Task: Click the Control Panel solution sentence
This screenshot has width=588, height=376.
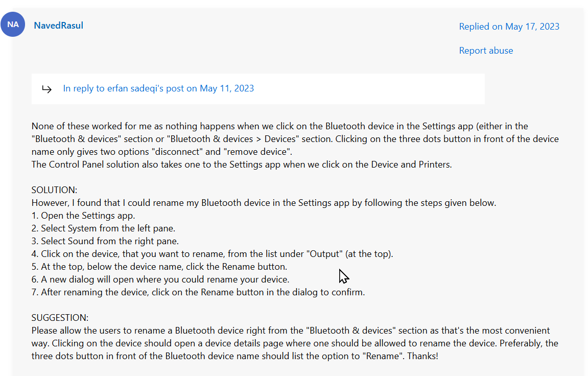Action: pyautogui.click(x=242, y=165)
